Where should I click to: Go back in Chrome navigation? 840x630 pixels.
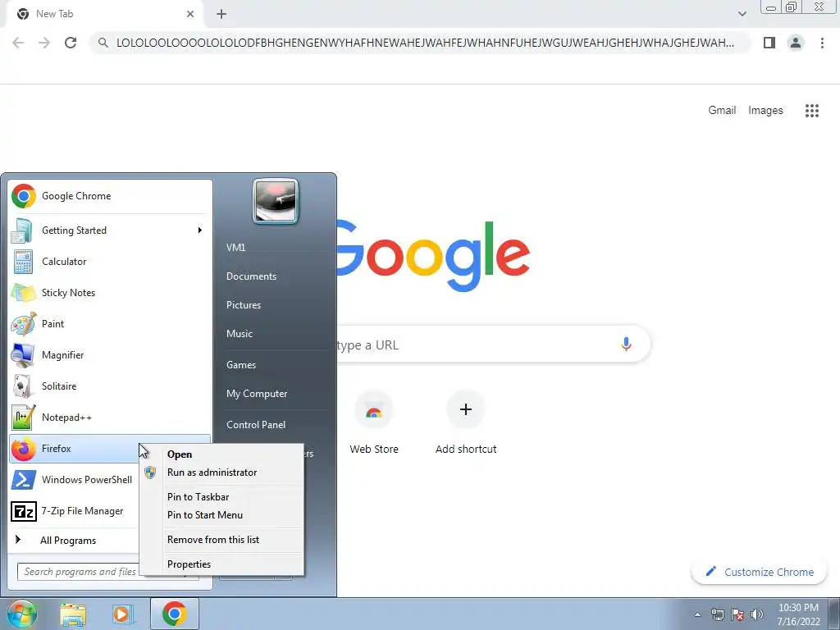pyautogui.click(x=18, y=43)
